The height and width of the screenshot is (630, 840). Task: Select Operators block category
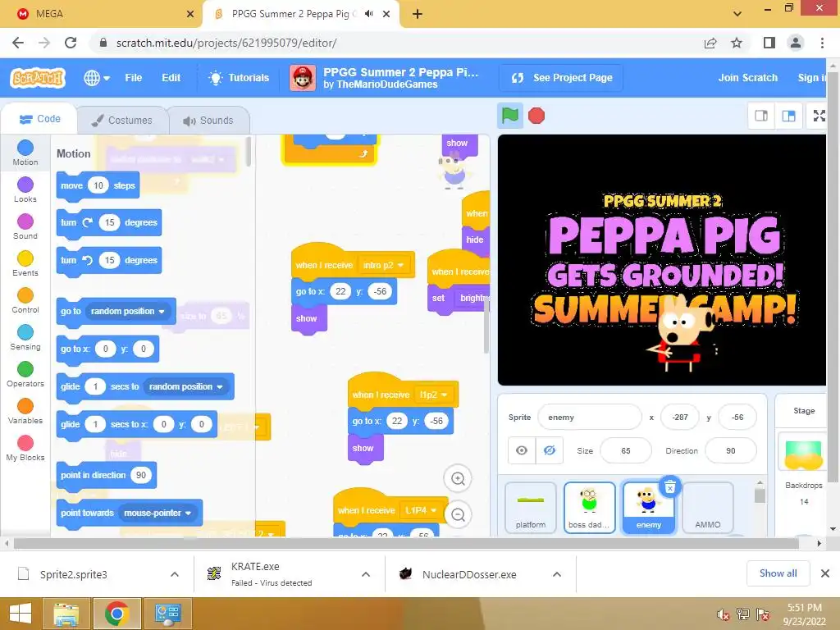tap(25, 374)
